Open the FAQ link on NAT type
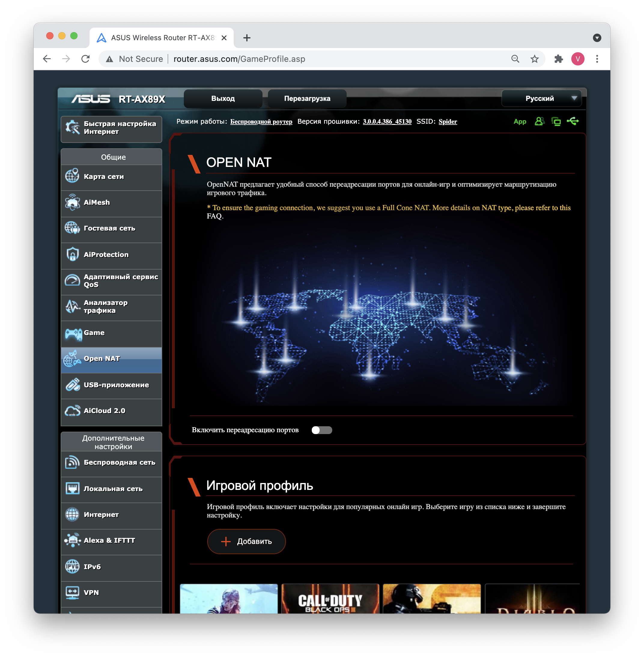Image resolution: width=644 pixels, height=658 pixels. (214, 216)
